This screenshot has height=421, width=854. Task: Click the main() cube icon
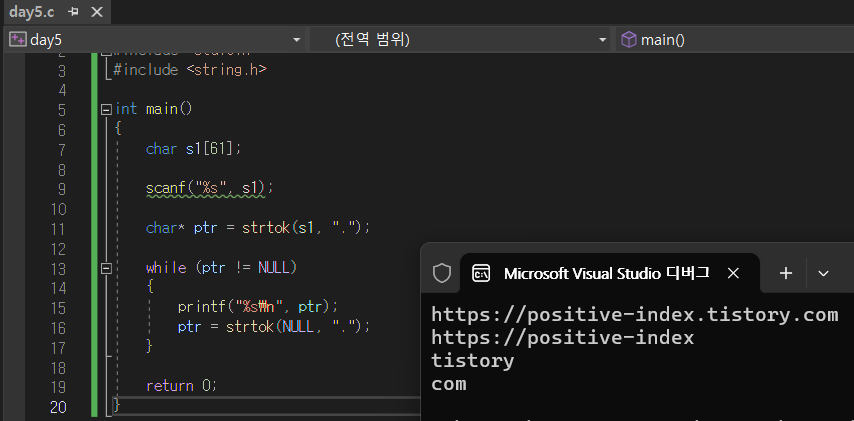pyautogui.click(x=629, y=40)
